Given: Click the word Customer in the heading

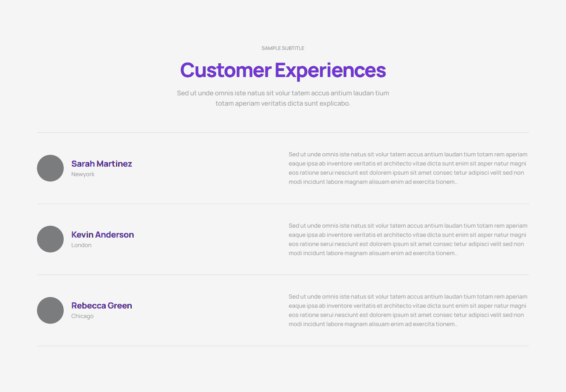Looking at the screenshot, I should coord(226,70).
